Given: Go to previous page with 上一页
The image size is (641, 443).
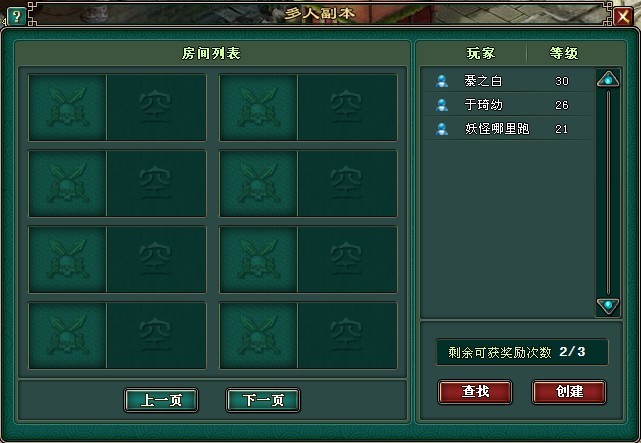Looking at the screenshot, I should pyautogui.click(x=161, y=400).
